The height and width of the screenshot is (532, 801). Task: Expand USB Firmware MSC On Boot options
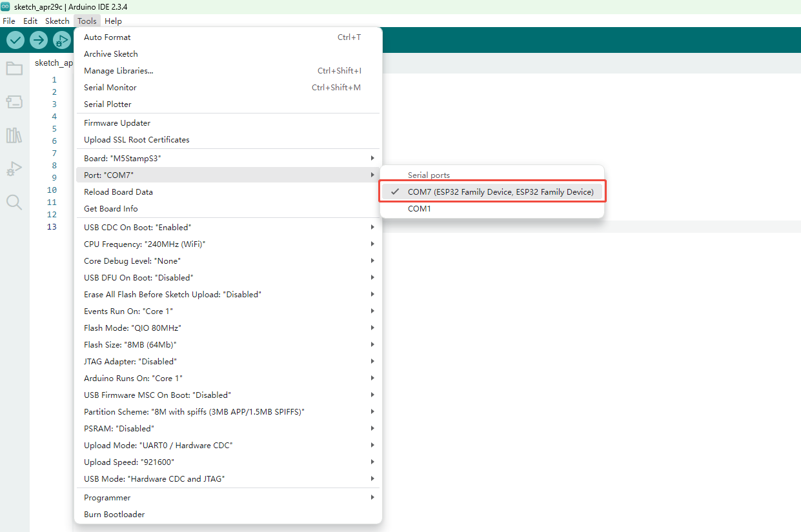228,395
